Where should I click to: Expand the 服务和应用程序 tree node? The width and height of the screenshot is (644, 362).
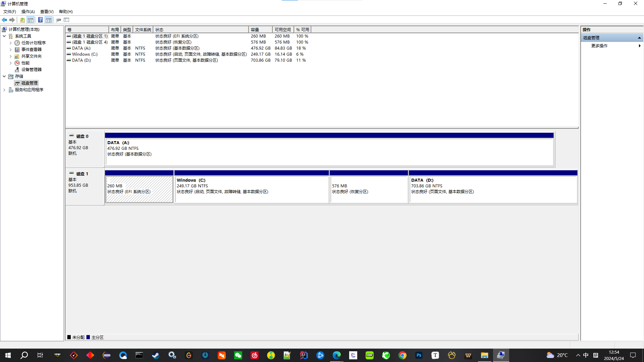4,89
